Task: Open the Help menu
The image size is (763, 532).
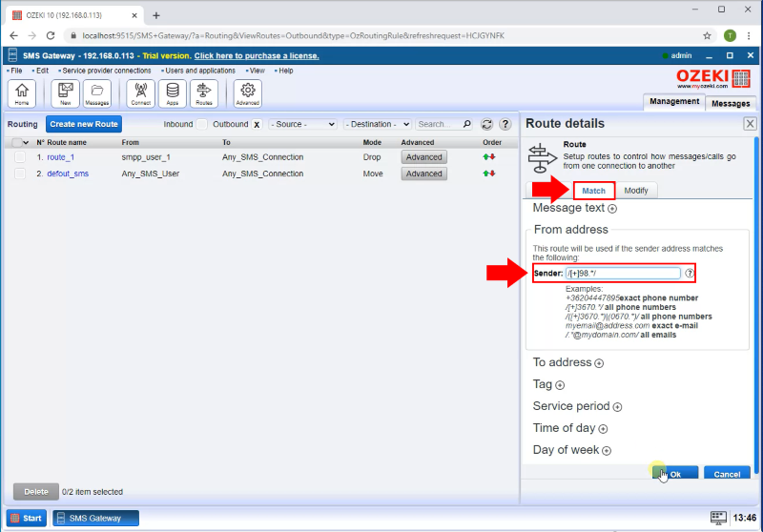Action: pyautogui.click(x=285, y=71)
